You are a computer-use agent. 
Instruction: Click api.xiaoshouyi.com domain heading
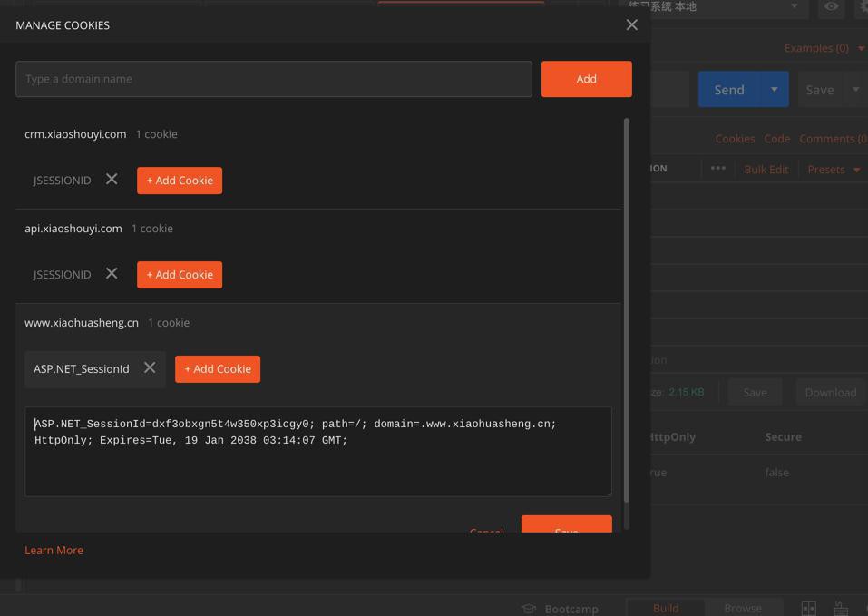[73, 229]
